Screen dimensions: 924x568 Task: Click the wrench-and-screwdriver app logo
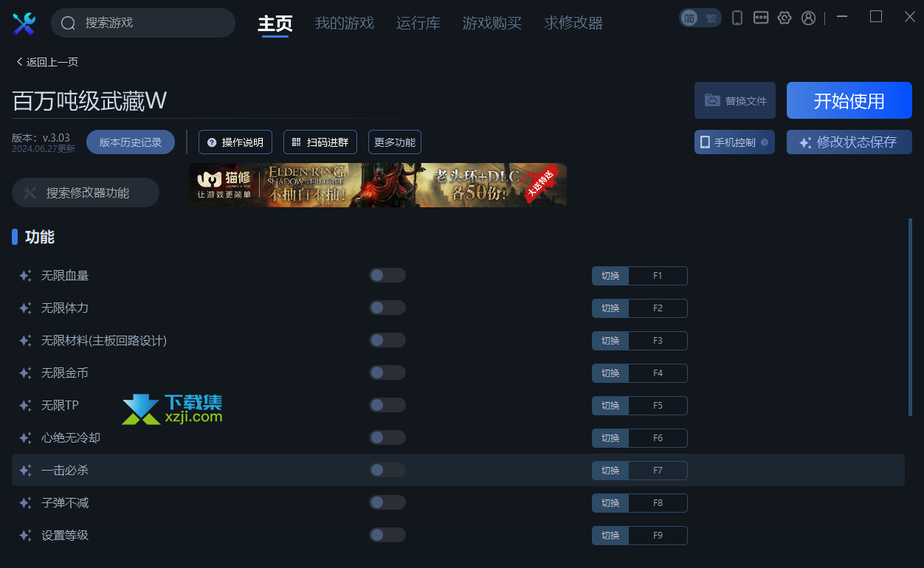[24, 24]
